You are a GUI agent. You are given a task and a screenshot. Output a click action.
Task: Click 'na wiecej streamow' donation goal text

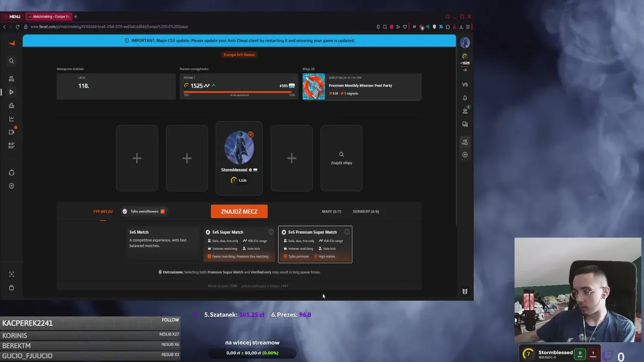click(x=252, y=343)
